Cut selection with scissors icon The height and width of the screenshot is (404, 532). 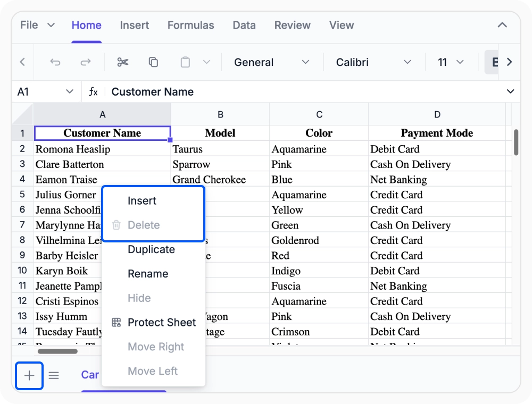coord(122,62)
